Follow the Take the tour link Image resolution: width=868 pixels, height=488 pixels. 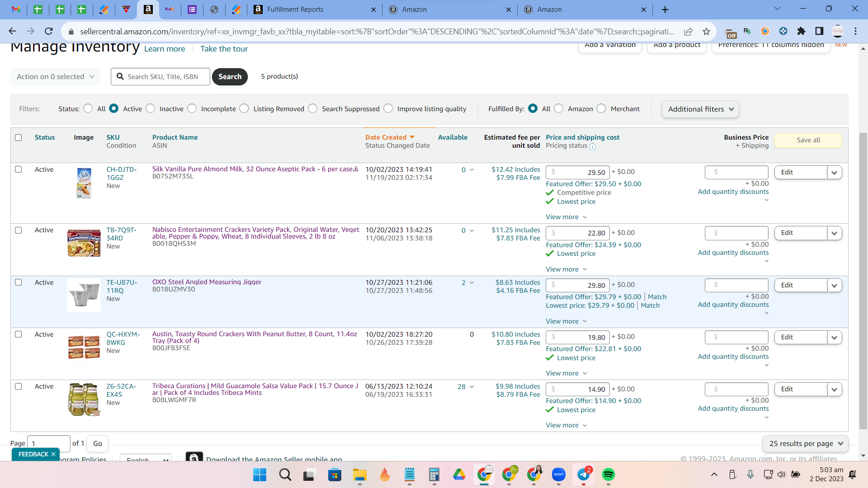(224, 49)
